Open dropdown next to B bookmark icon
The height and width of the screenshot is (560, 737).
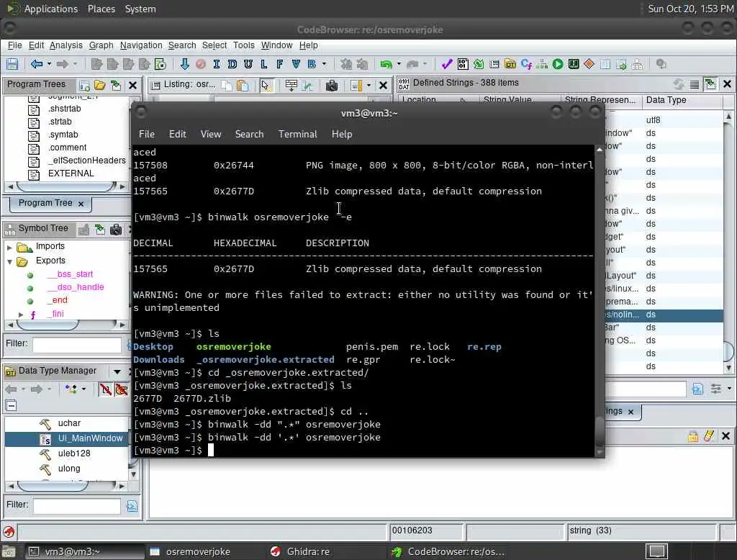(x=325, y=64)
